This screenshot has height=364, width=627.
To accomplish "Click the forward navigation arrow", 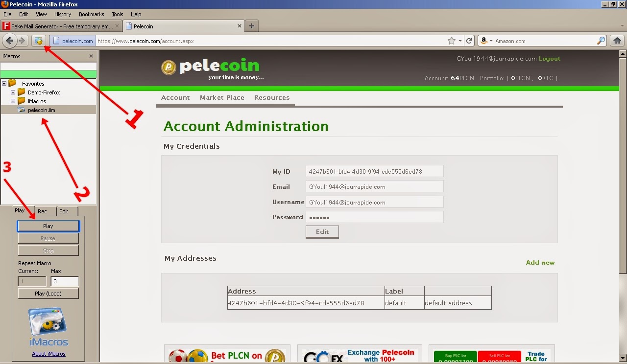I will (x=22, y=41).
